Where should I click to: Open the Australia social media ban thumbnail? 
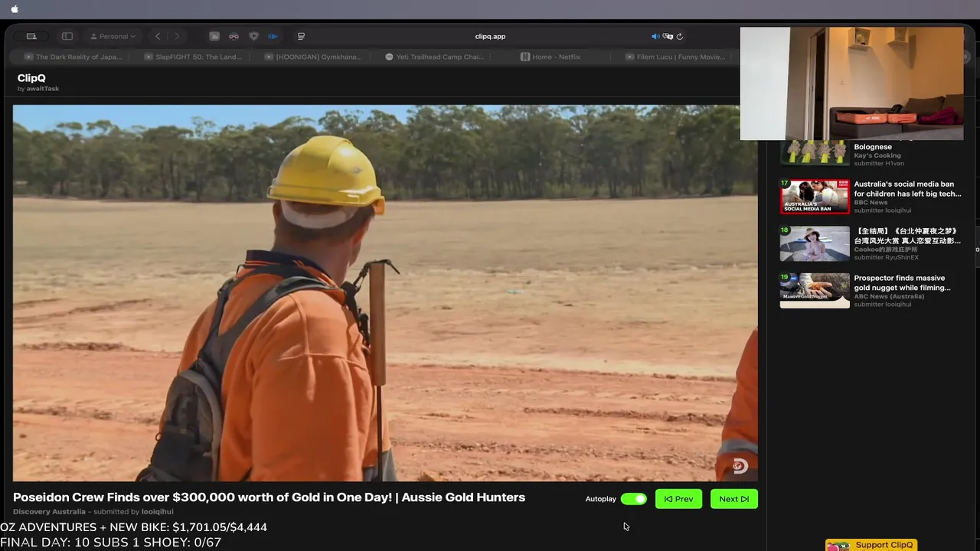click(x=815, y=197)
